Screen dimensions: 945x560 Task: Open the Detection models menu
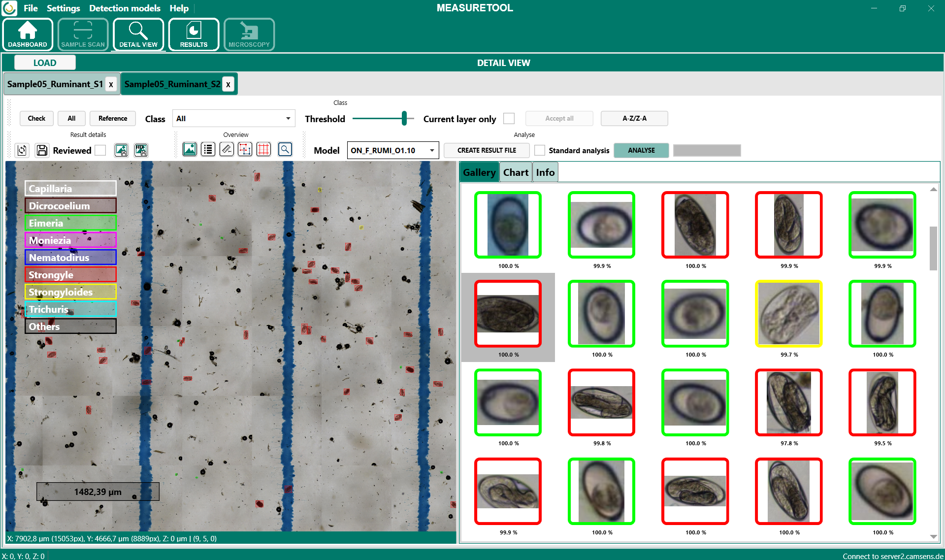pos(125,8)
